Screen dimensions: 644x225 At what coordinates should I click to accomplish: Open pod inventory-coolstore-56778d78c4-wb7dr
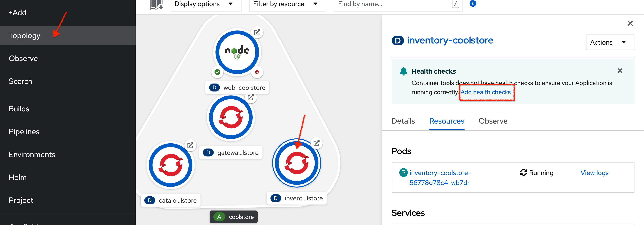440,178
